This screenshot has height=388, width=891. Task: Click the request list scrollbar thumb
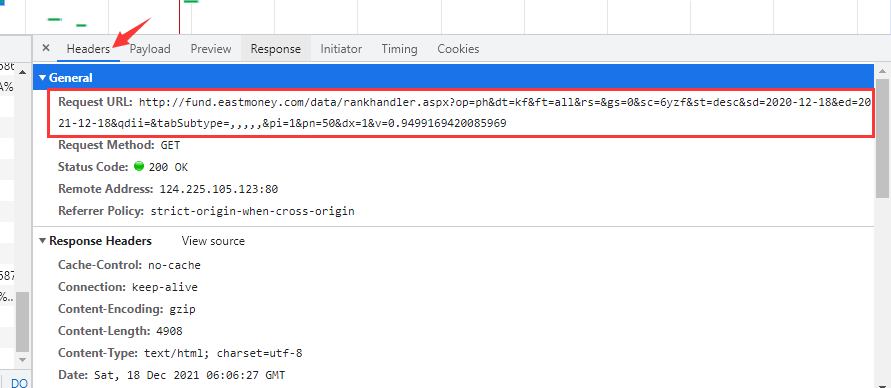(22, 323)
